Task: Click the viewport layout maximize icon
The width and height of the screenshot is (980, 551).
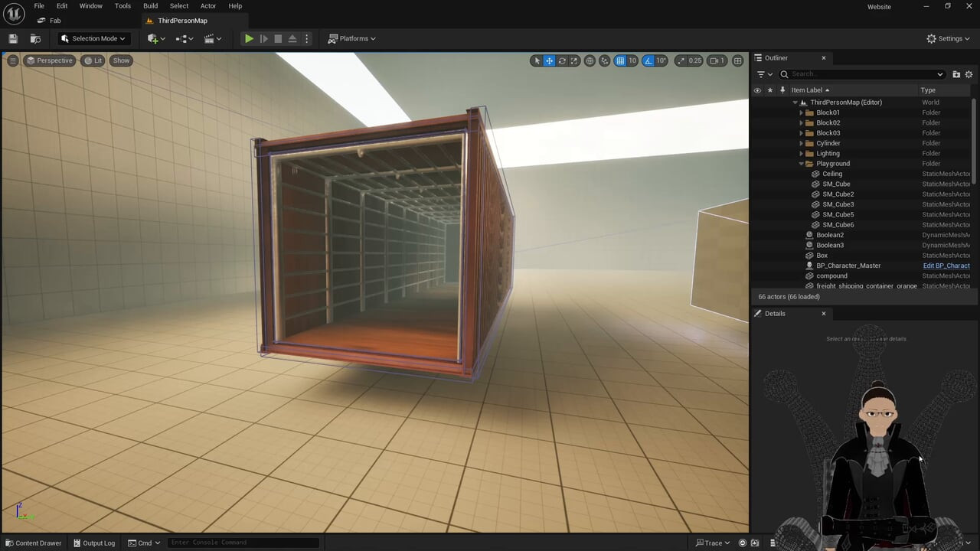Action: click(737, 60)
